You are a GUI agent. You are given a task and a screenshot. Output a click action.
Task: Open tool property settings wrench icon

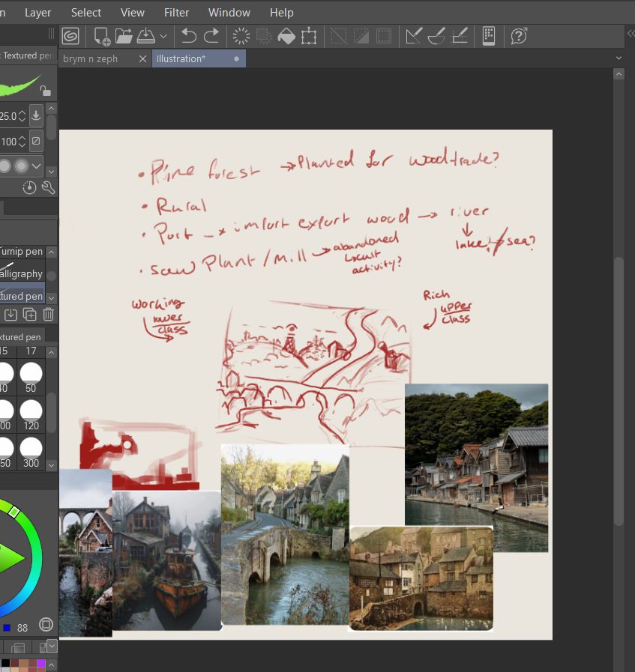[x=48, y=187]
